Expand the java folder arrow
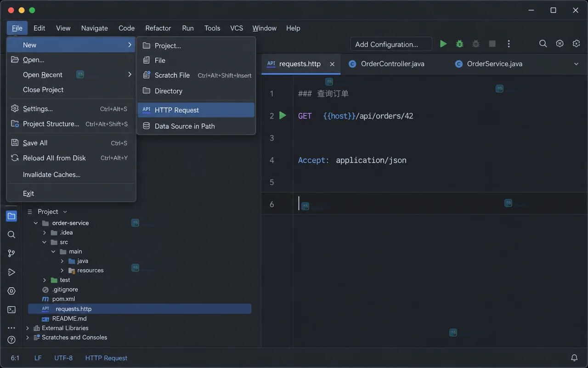Image resolution: width=588 pixels, height=368 pixels. point(62,261)
